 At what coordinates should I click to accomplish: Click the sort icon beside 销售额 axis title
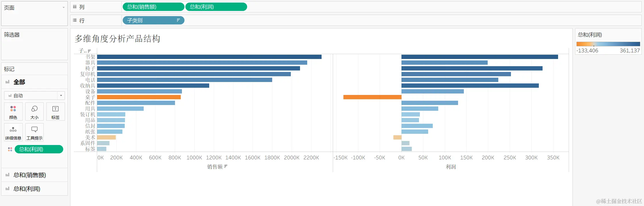click(226, 166)
